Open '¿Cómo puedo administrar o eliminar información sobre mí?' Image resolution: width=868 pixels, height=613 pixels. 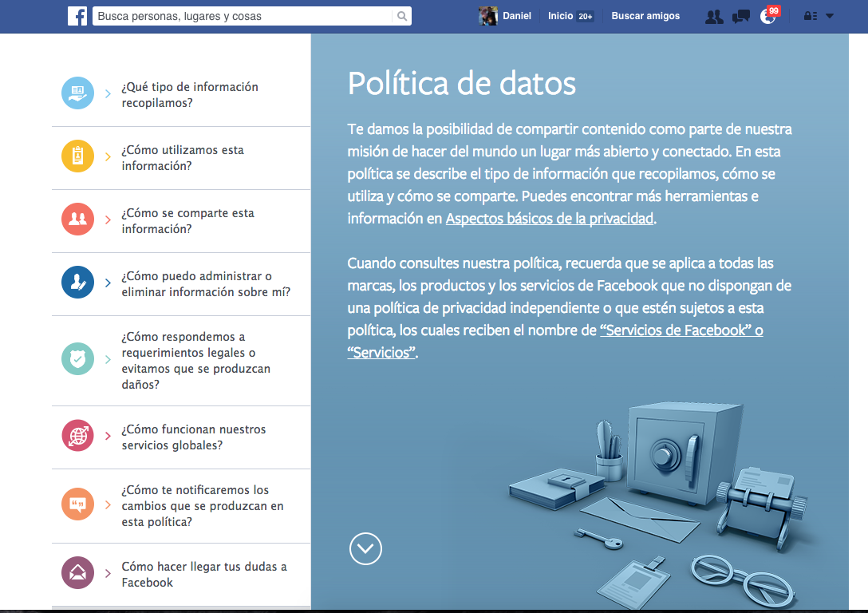(206, 284)
